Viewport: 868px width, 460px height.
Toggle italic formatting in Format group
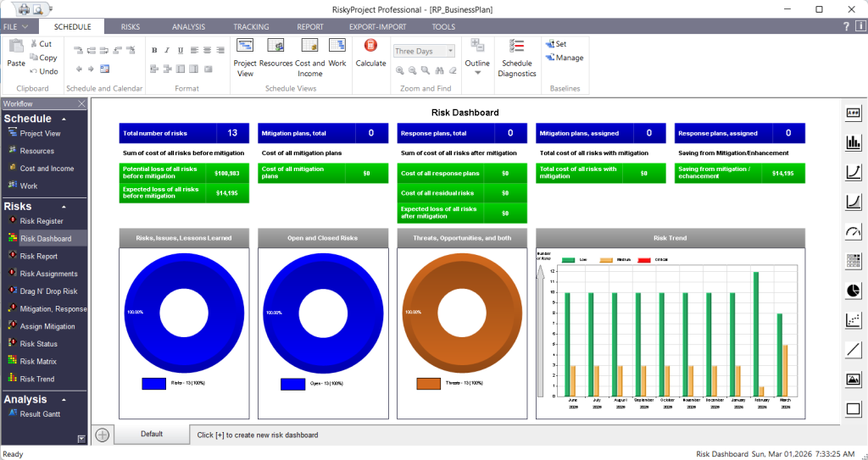pos(167,50)
